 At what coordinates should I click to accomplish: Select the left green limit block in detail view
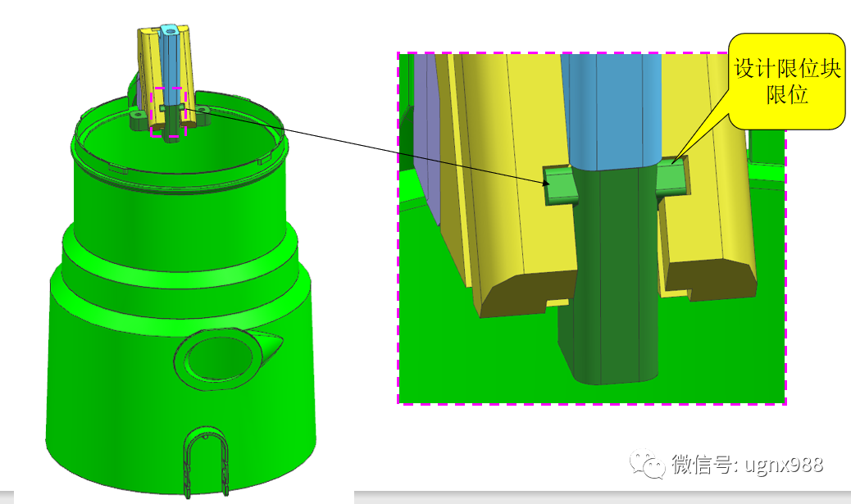(x=561, y=185)
